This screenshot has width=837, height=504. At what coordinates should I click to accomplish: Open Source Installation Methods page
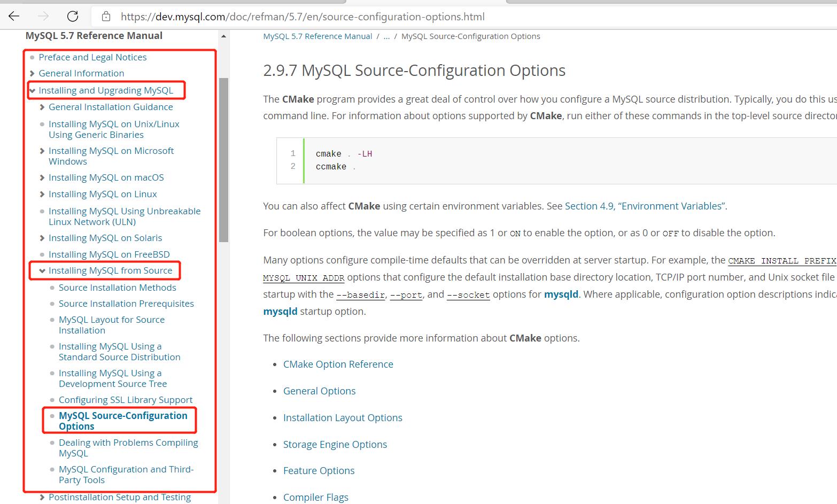tap(118, 288)
